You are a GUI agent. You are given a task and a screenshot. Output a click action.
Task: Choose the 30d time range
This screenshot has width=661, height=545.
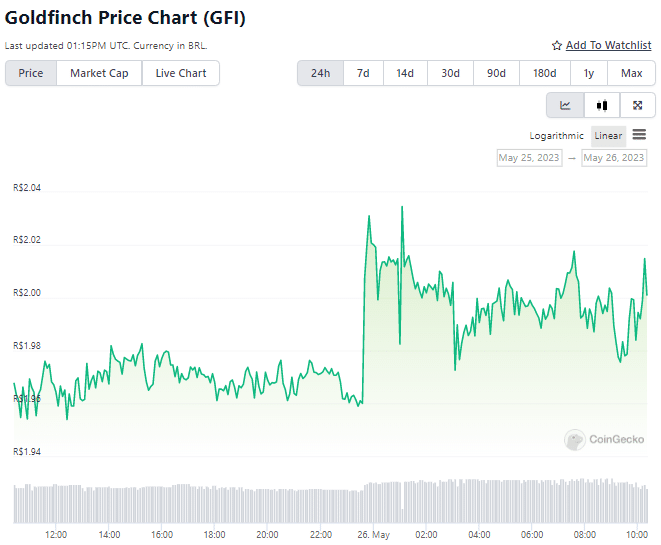point(450,73)
